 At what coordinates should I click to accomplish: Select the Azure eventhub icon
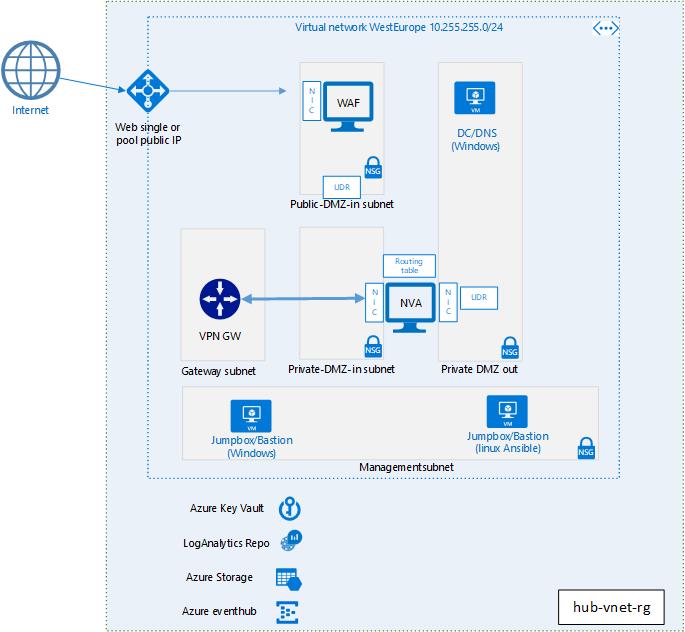click(287, 612)
